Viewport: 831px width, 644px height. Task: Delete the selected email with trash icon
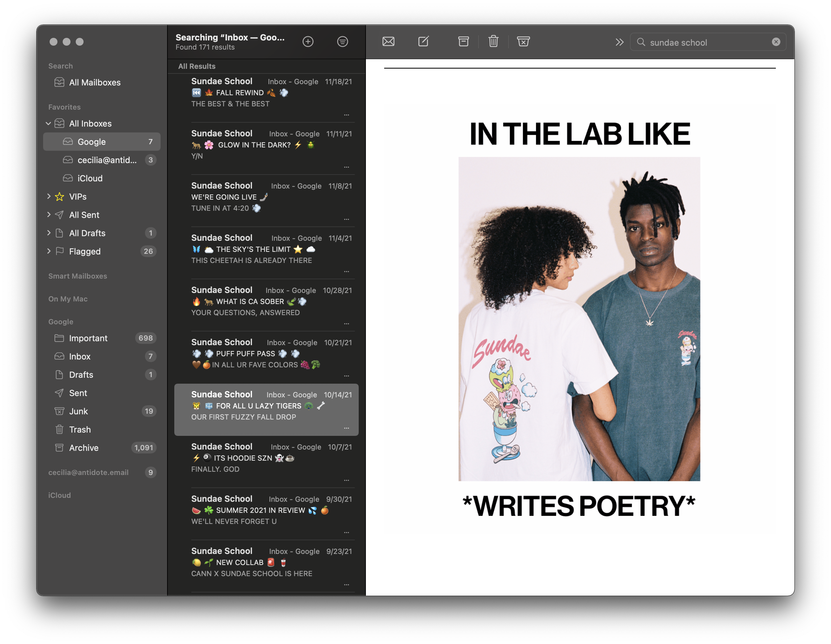(x=493, y=41)
